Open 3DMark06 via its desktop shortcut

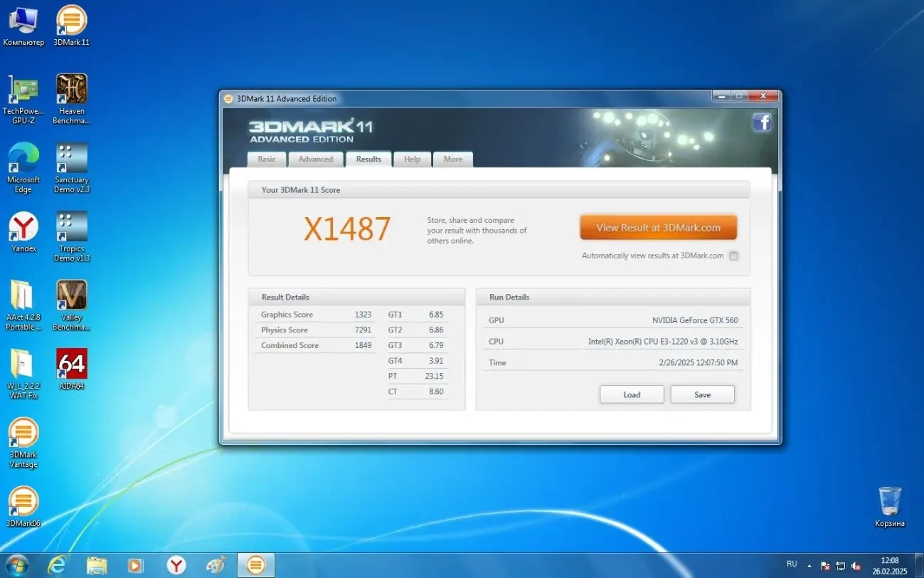(x=23, y=500)
